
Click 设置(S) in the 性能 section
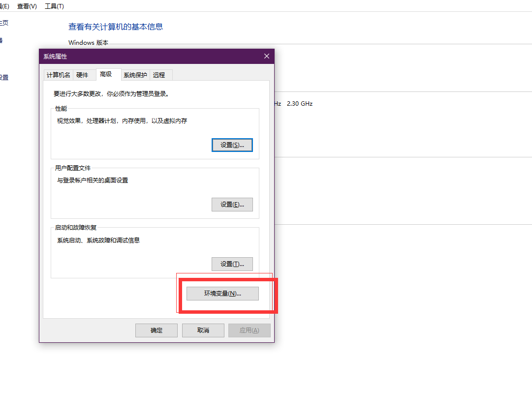[x=232, y=145]
